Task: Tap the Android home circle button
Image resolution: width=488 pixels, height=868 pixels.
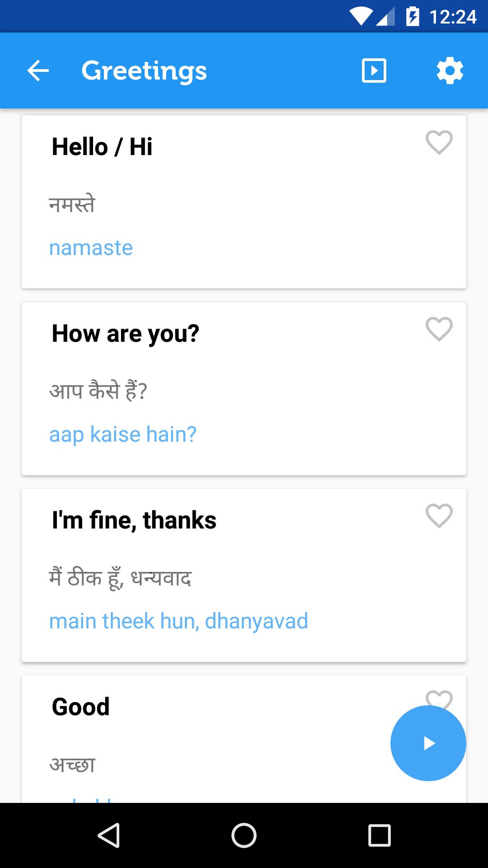Action: (244, 835)
